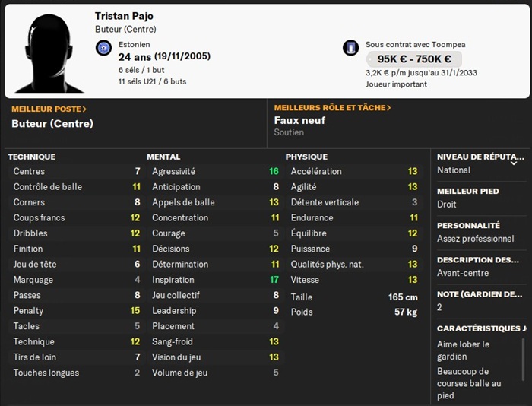Click the 95K € - 750K € value badge
Image resolution: width=532 pixels, height=406 pixels.
point(413,59)
